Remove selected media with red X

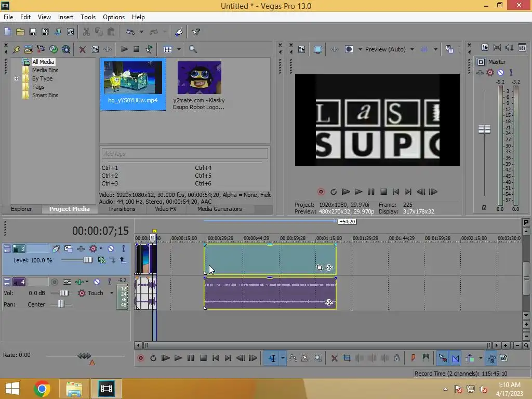pyautogui.click(x=83, y=49)
